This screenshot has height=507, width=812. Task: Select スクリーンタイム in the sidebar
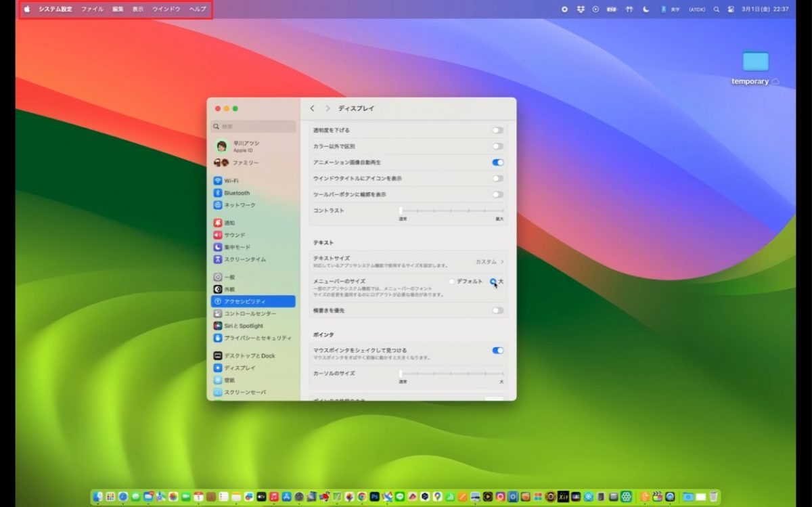(x=253, y=259)
